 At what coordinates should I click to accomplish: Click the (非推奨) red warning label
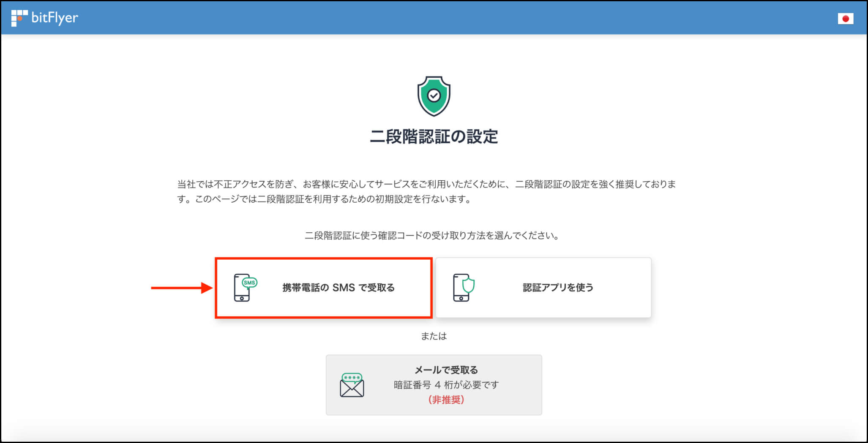[x=446, y=400]
